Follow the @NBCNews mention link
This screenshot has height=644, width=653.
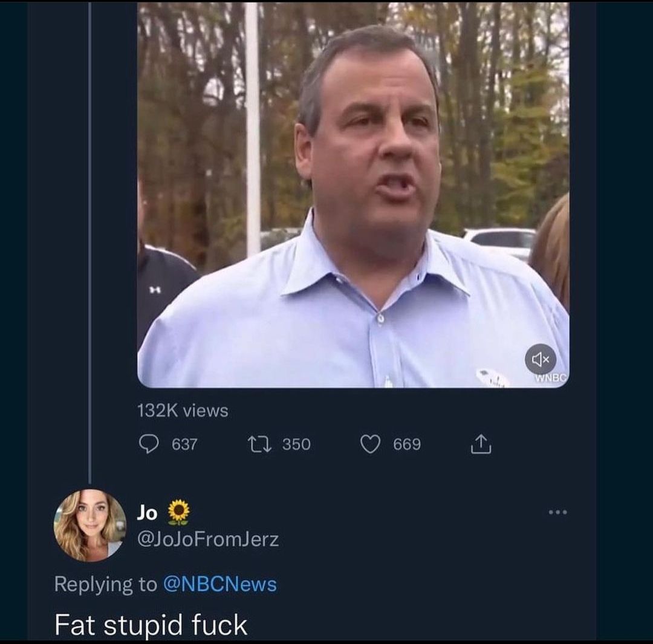[220, 584]
